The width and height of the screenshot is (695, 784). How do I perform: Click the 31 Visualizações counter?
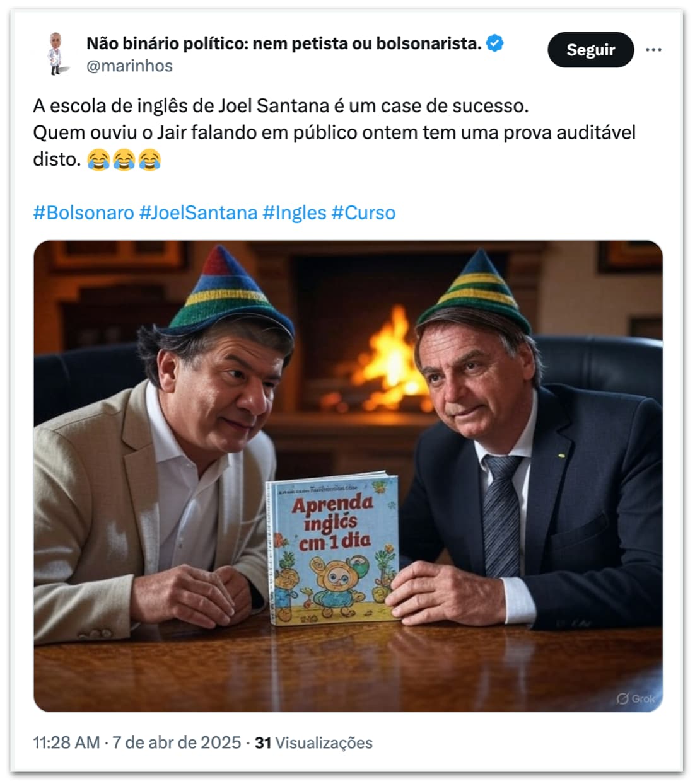pyautogui.click(x=313, y=742)
